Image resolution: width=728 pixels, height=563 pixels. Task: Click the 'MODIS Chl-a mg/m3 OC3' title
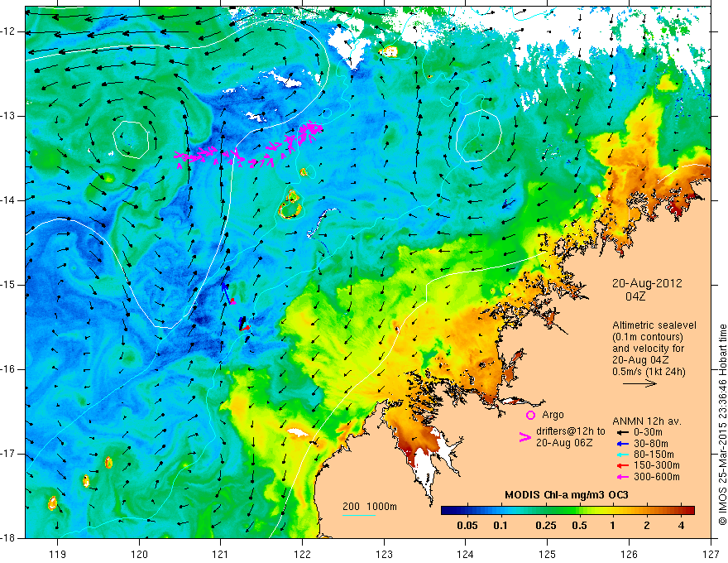pos(567,495)
